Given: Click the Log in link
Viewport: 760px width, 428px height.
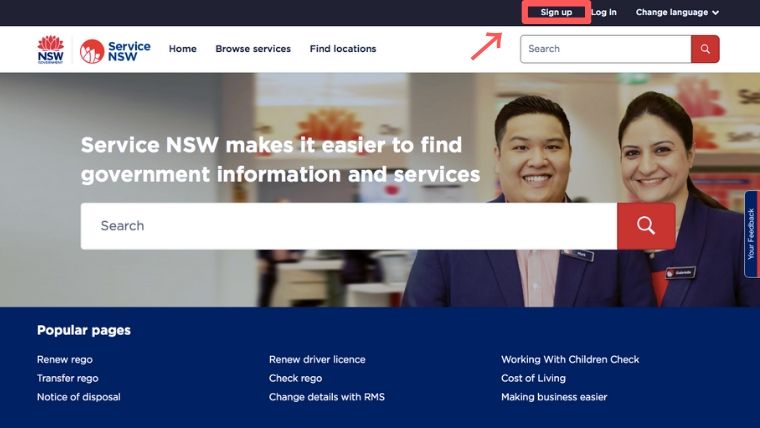Looking at the screenshot, I should click(x=604, y=12).
